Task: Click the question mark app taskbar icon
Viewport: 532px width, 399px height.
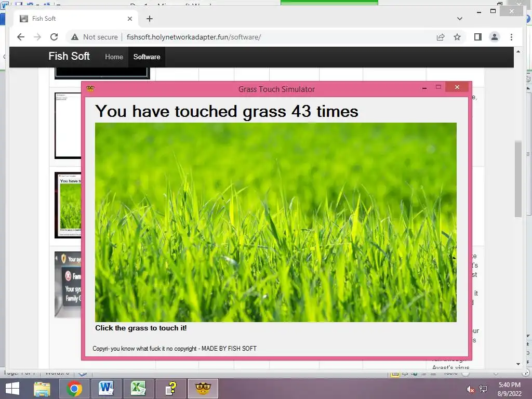Action: click(170, 389)
